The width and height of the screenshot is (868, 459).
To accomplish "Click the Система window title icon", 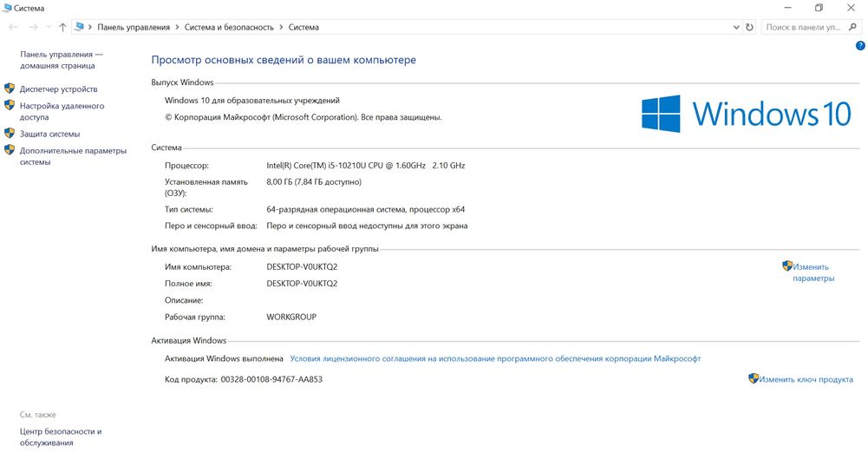I will [7, 8].
